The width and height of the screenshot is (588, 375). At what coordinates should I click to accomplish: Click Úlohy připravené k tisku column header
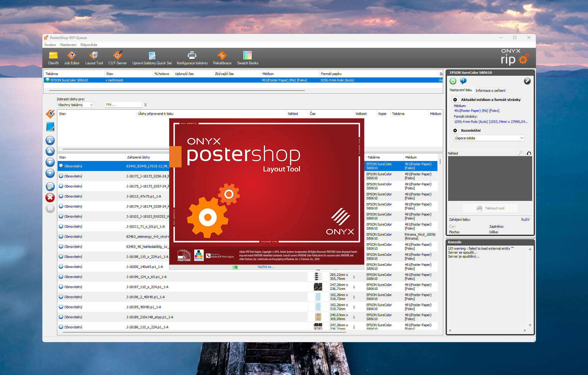[211, 114]
